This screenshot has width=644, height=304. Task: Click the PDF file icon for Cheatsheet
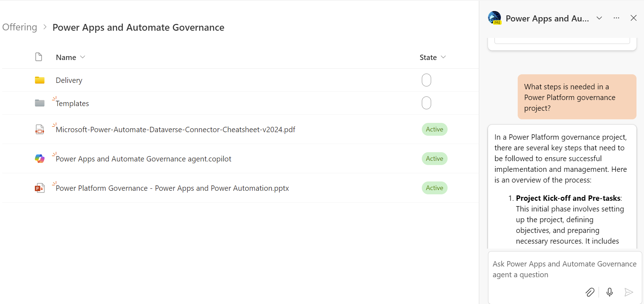coord(40,129)
